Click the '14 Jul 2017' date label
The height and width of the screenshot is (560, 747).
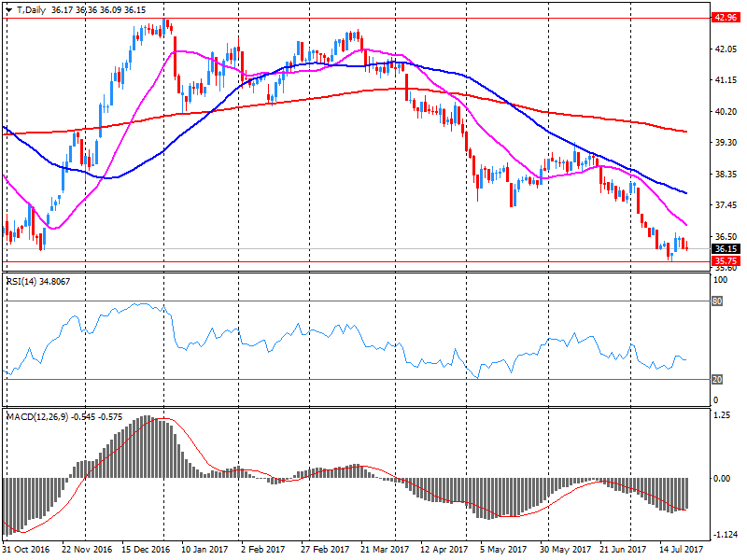[682, 550]
